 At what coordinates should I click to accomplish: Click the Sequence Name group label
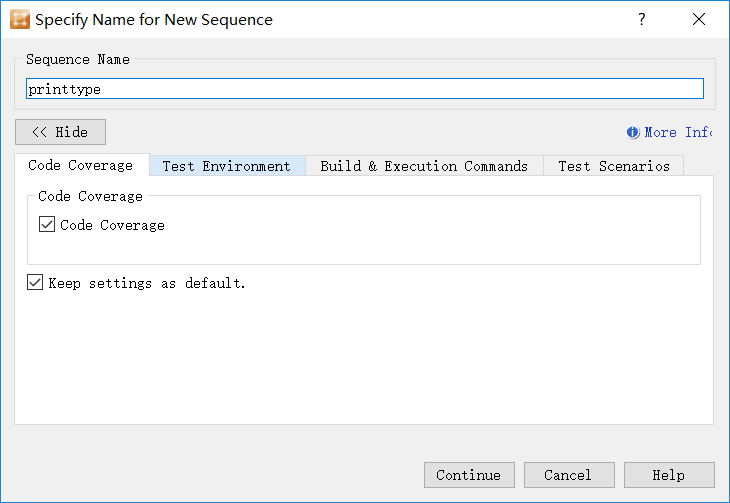78,59
